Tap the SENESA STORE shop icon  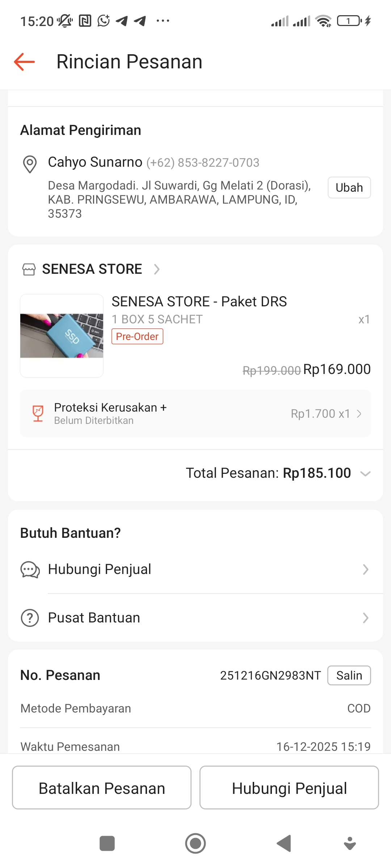pos(29,269)
